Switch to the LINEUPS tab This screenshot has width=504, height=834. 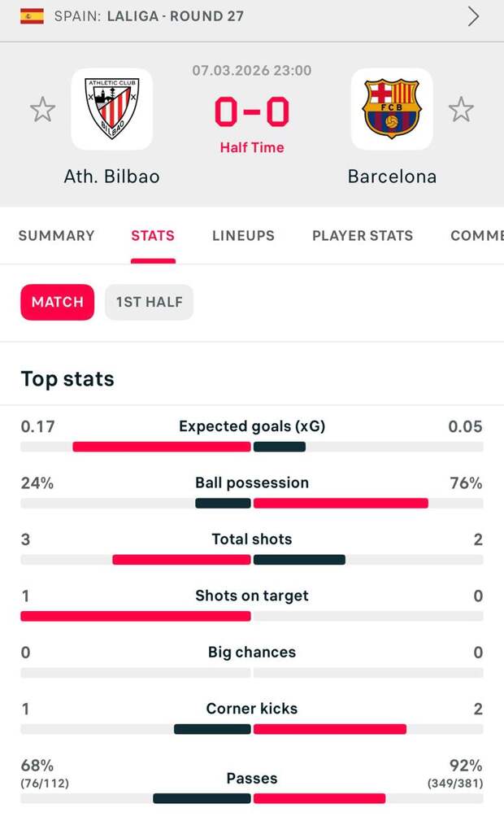(x=243, y=236)
